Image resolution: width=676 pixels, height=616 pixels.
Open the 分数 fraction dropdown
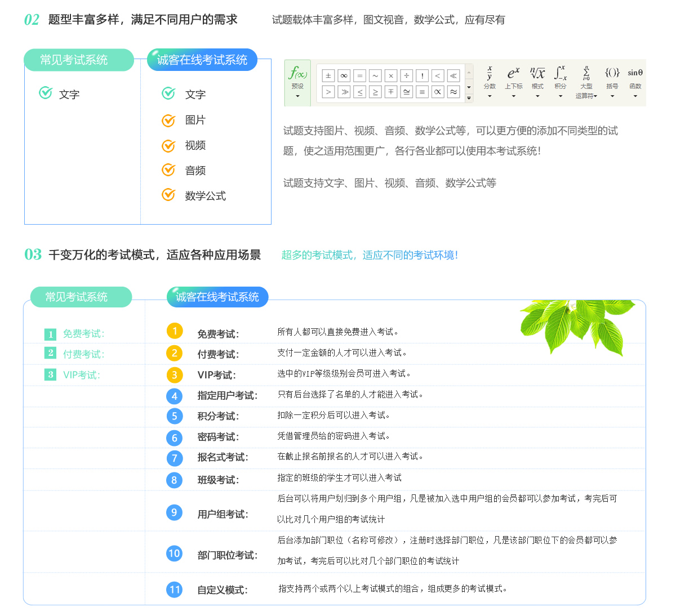tap(490, 82)
